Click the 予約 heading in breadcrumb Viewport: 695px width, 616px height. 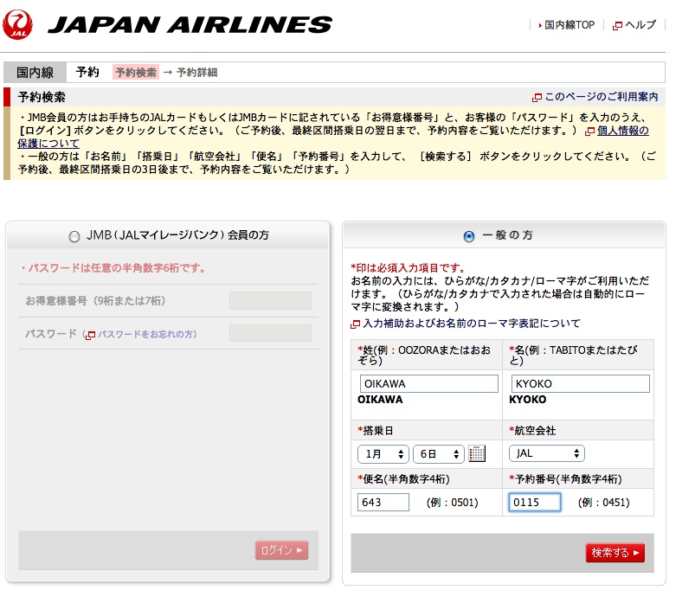[87, 72]
